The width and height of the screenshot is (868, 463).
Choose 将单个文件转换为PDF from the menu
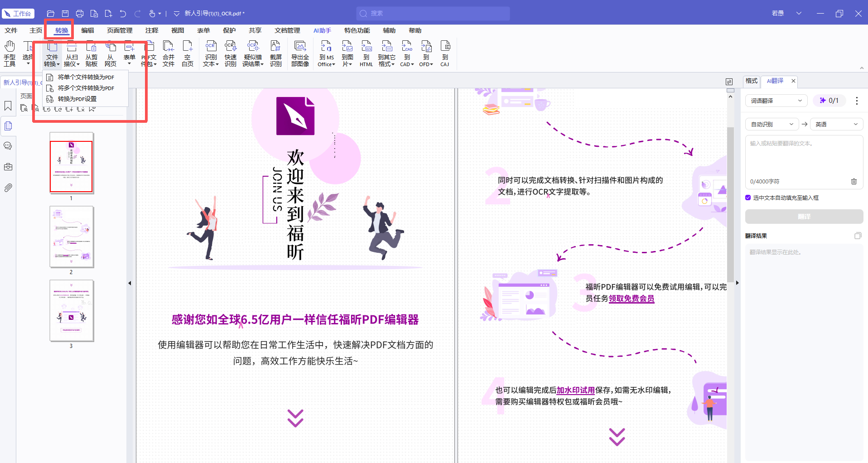pos(86,77)
